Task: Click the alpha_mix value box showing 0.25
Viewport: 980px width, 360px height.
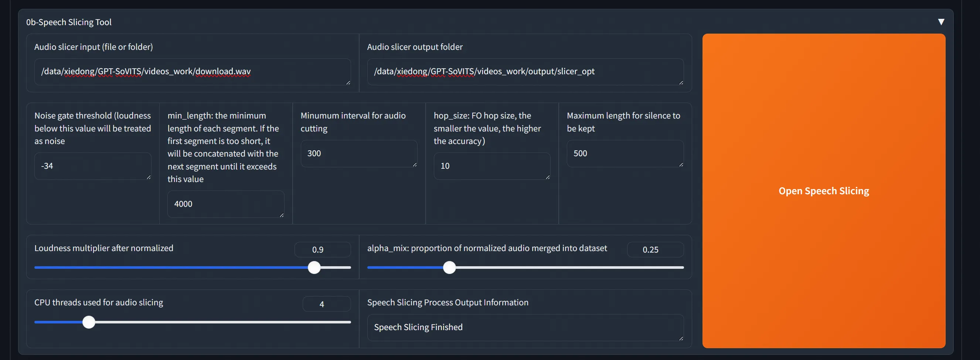Action: pyautogui.click(x=655, y=250)
